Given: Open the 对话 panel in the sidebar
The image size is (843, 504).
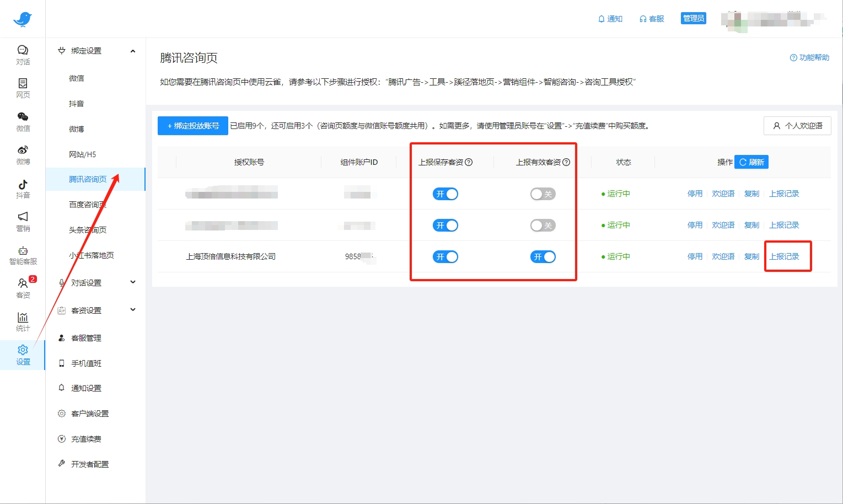Looking at the screenshot, I should (x=23, y=54).
